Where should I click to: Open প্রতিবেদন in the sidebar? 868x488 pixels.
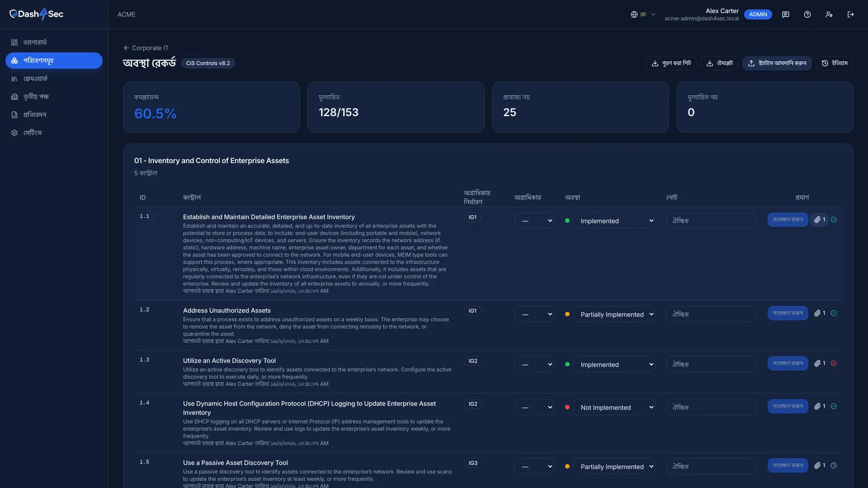coord(54,115)
